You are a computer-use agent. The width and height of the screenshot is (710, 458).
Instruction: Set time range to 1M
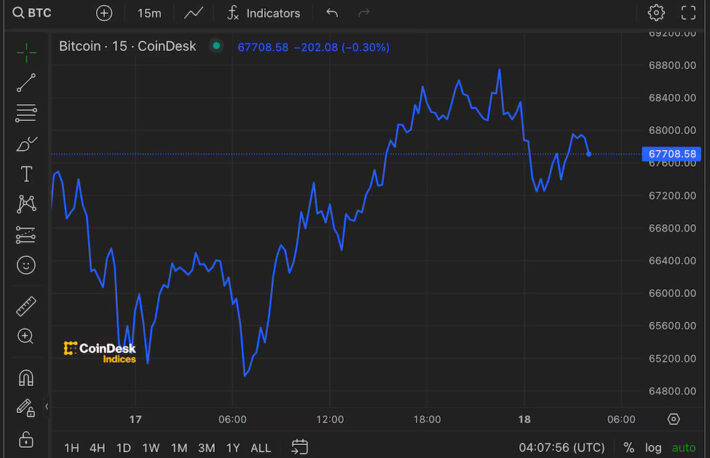coord(179,448)
